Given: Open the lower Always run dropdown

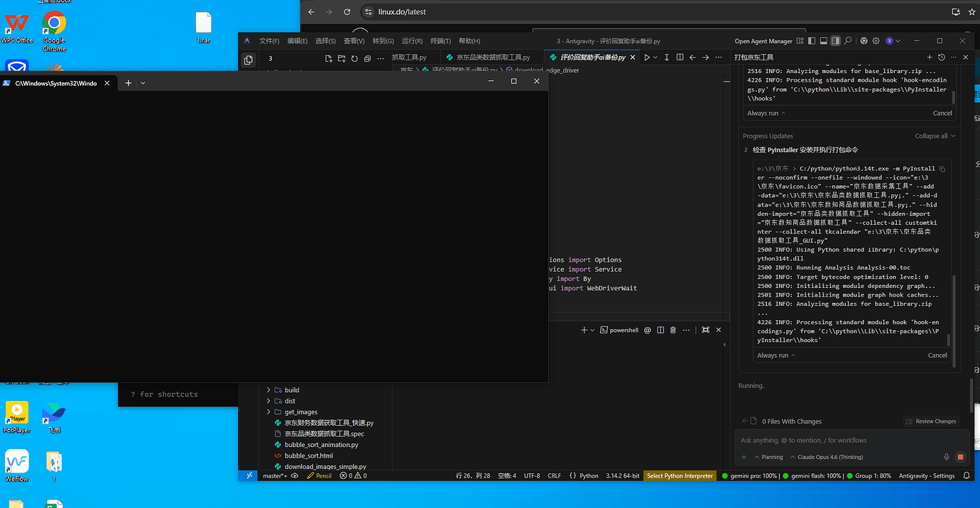Looking at the screenshot, I should click(x=775, y=355).
